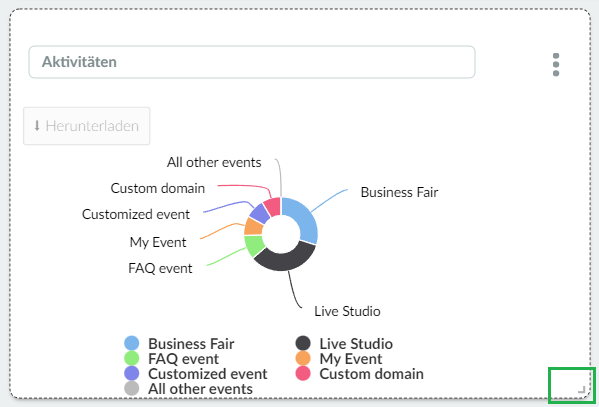This screenshot has width=599, height=407.
Task: Toggle Custom domain legend pink circle
Action: [303, 373]
